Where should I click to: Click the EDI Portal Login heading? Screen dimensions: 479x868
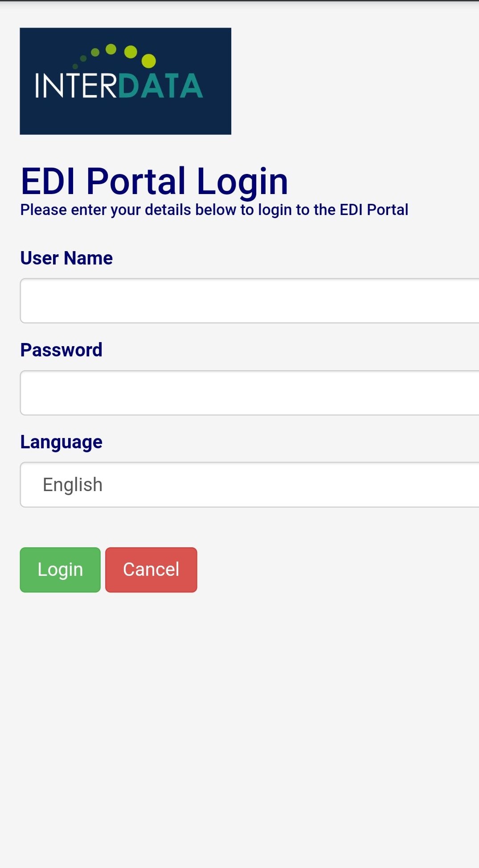coord(154,181)
